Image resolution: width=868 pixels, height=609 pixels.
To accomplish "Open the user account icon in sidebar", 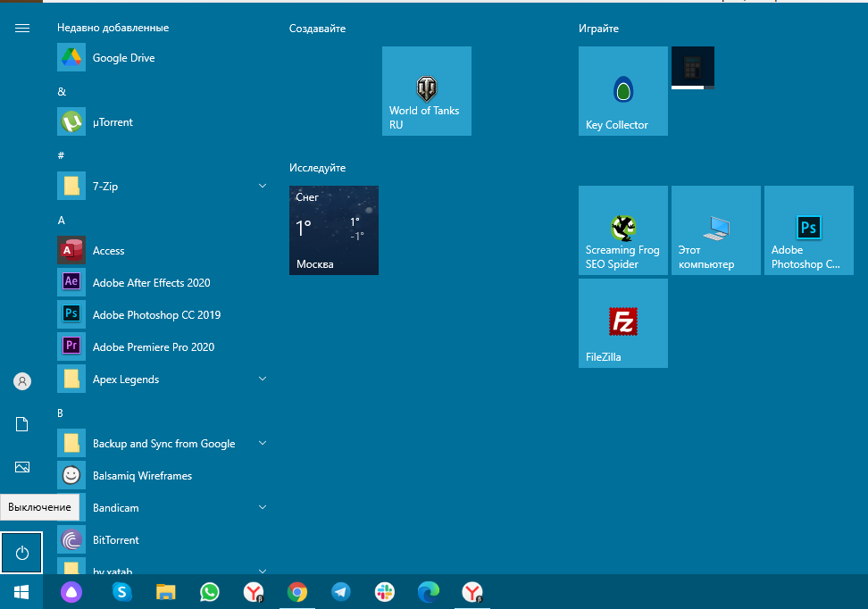I will tap(22, 381).
